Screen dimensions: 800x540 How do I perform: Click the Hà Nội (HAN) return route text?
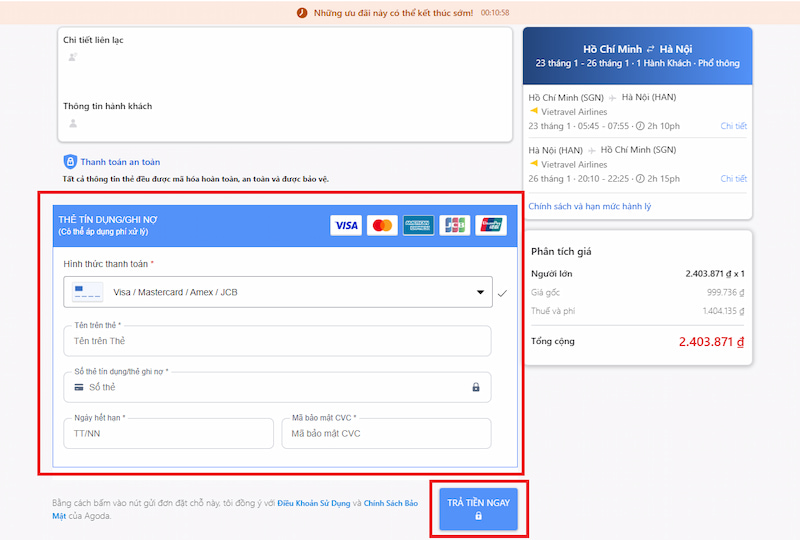point(556,150)
